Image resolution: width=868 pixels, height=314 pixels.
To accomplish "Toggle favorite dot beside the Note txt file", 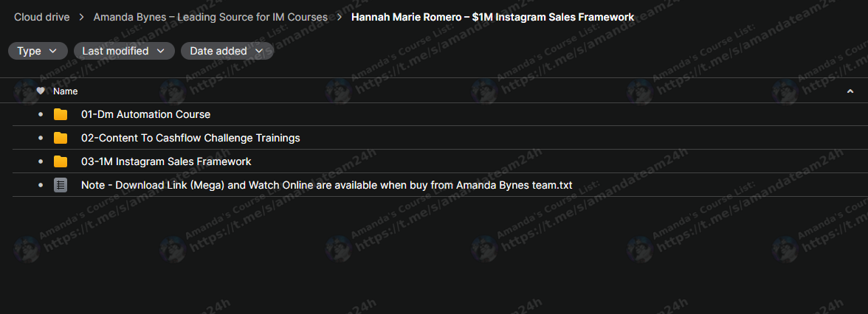I will click(40, 185).
